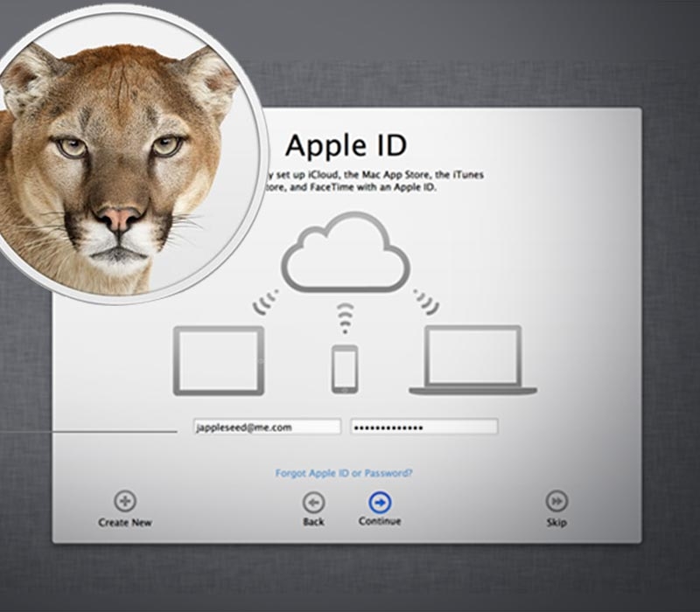Image resolution: width=700 pixels, height=612 pixels.
Task: Click the Skip text label
Action: (556, 523)
